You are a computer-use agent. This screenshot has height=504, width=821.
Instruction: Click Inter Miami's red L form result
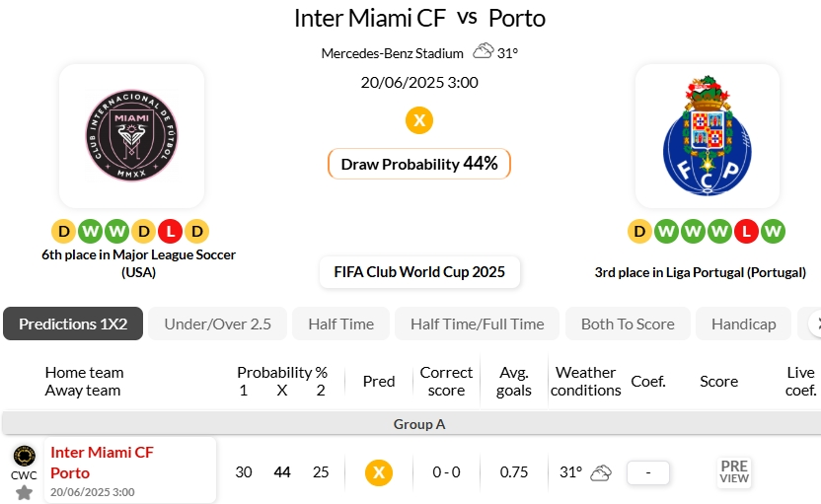[x=171, y=232]
